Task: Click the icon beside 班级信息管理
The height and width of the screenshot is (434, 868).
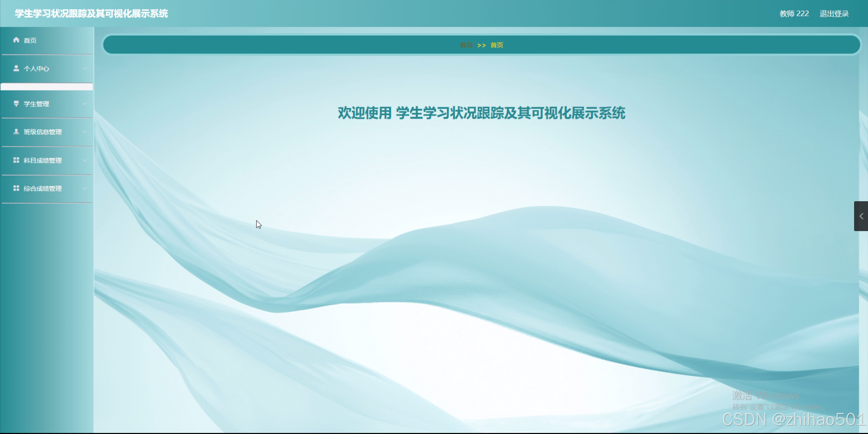Action: coord(16,132)
